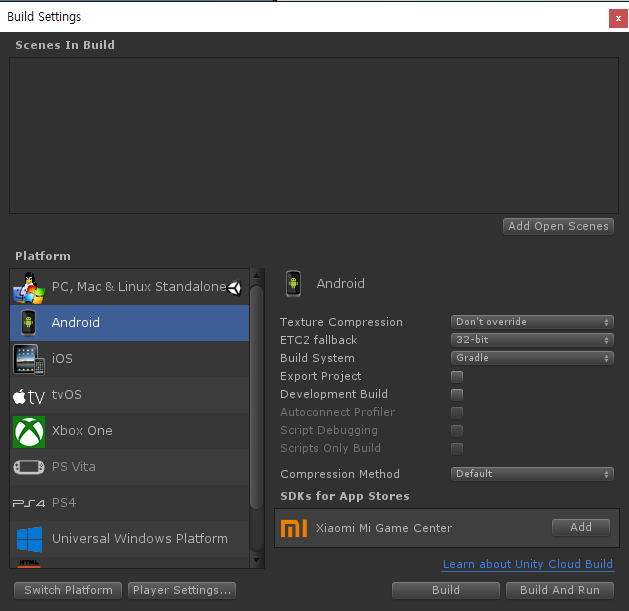Select the PS4 platform label
The width and height of the screenshot is (629, 611).
pyautogui.click(x=64, y=503)
